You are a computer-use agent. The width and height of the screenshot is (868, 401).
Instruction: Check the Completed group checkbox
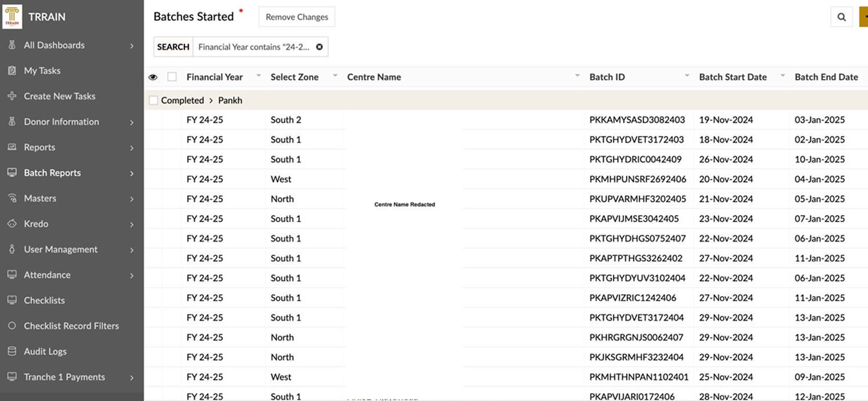(153, 100)
